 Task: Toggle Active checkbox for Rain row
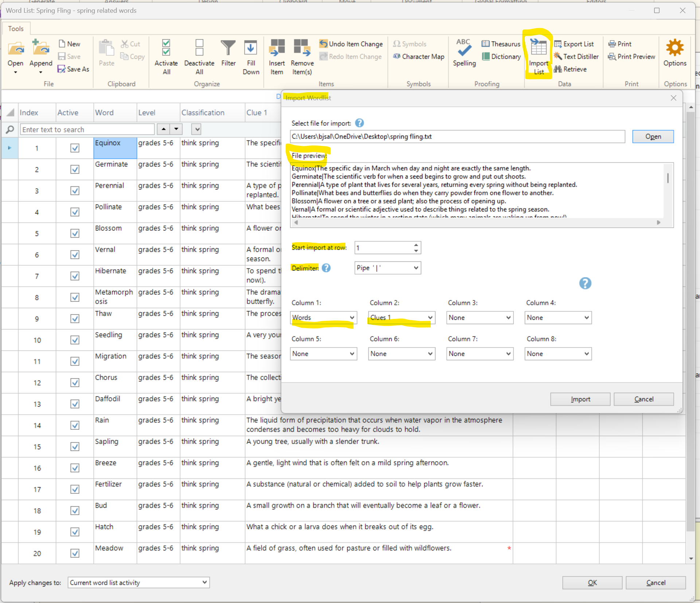[75, 425]
